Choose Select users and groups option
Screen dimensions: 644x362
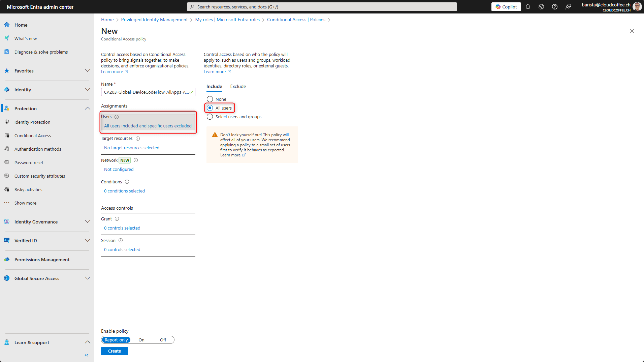click(210, 117)
